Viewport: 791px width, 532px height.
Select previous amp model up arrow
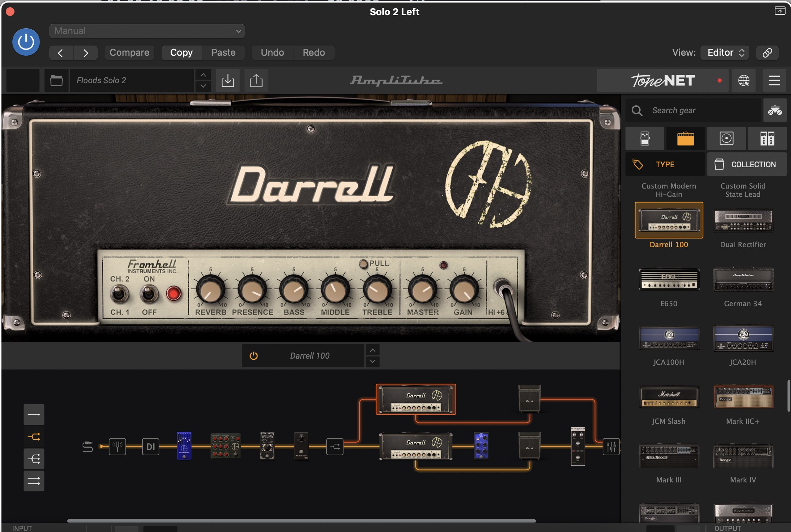pos(373,350)
